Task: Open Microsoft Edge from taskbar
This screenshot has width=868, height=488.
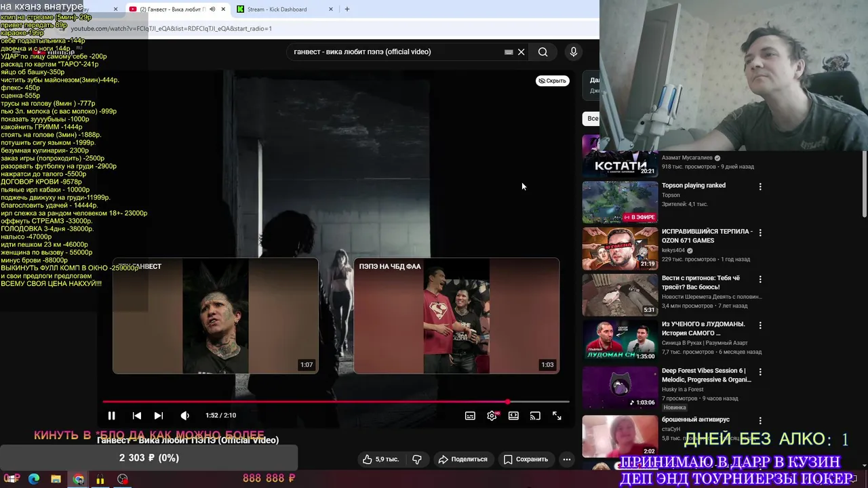Action: coord(34,479)
